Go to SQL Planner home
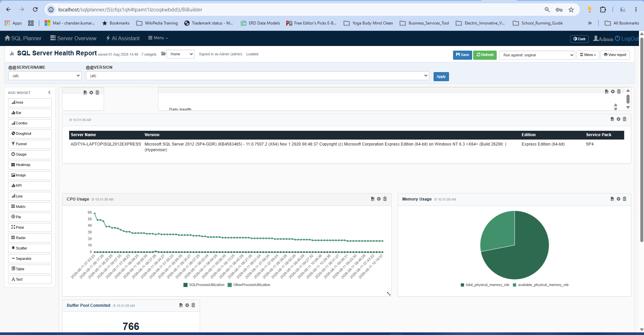 [23, 38]
